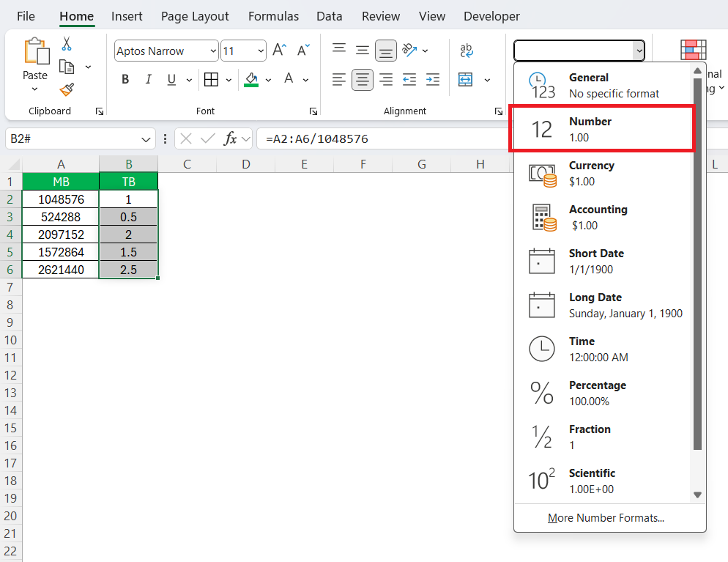Click the Insert Function fx button
728x562 pixels.
[x=230, y=139]
